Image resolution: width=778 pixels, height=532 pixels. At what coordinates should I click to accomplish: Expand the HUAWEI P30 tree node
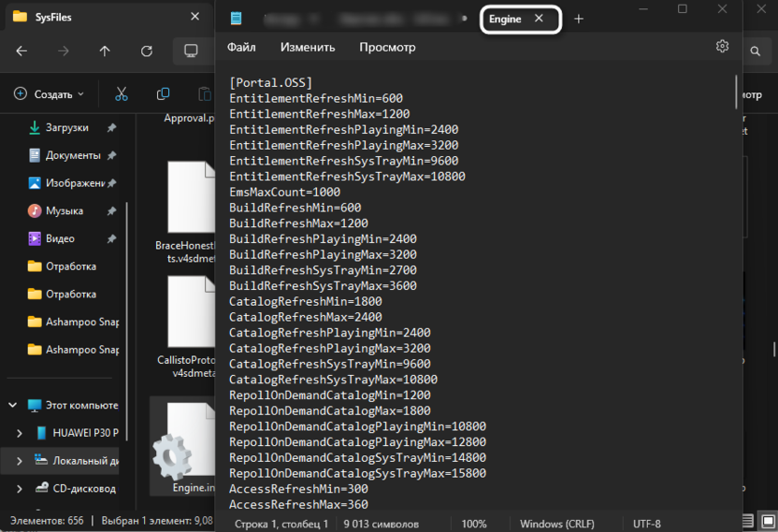(x=21, y=433)
